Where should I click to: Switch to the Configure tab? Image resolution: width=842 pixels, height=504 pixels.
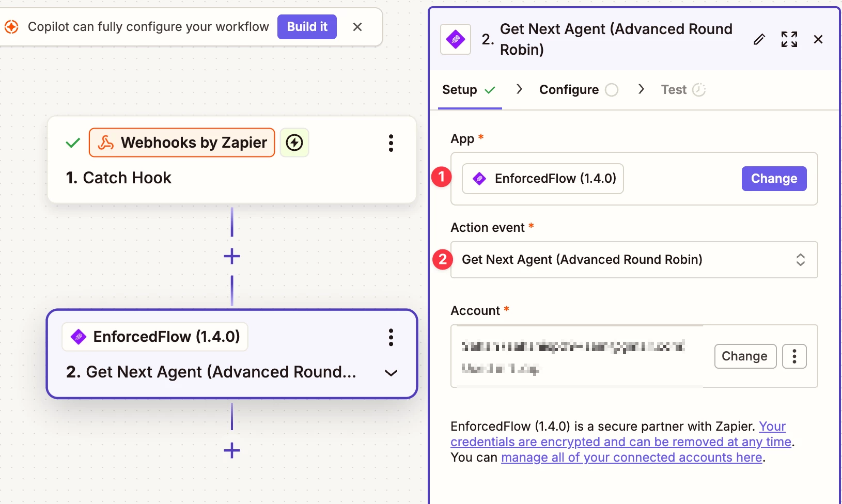(579, 90)
